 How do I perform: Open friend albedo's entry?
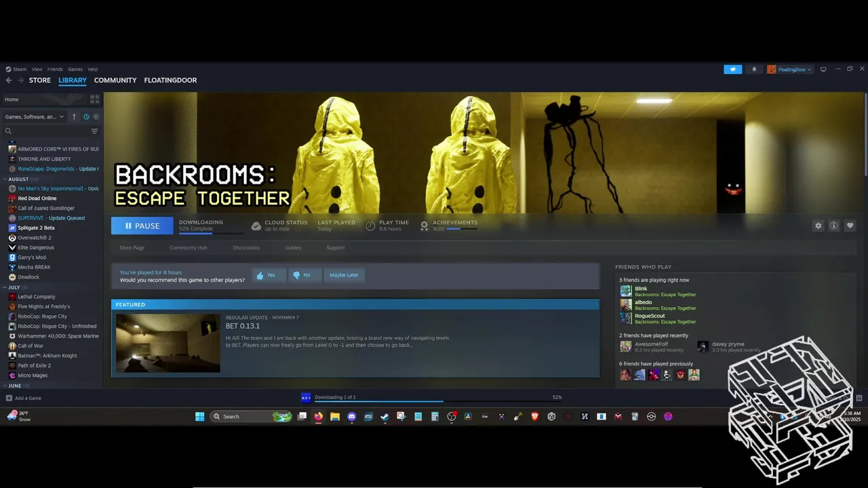pos(658,305)
